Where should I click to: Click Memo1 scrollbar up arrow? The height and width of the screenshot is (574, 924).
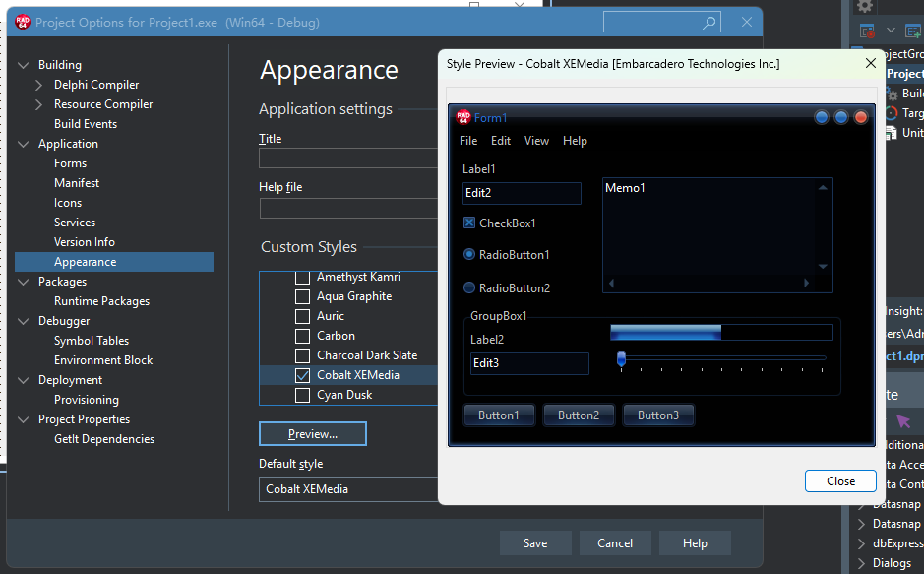click(x=823, y=187)
